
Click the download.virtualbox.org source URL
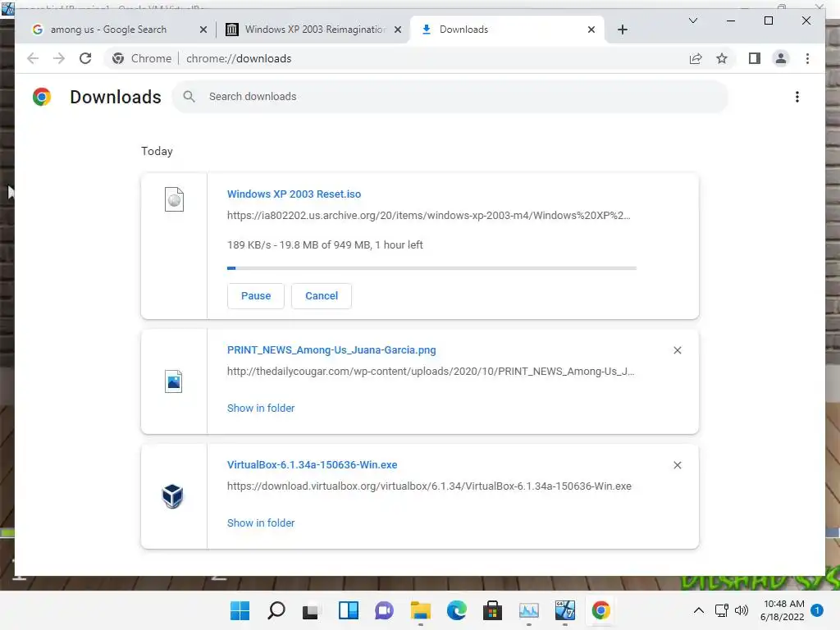pyautogui.click(x=429, y=486)
